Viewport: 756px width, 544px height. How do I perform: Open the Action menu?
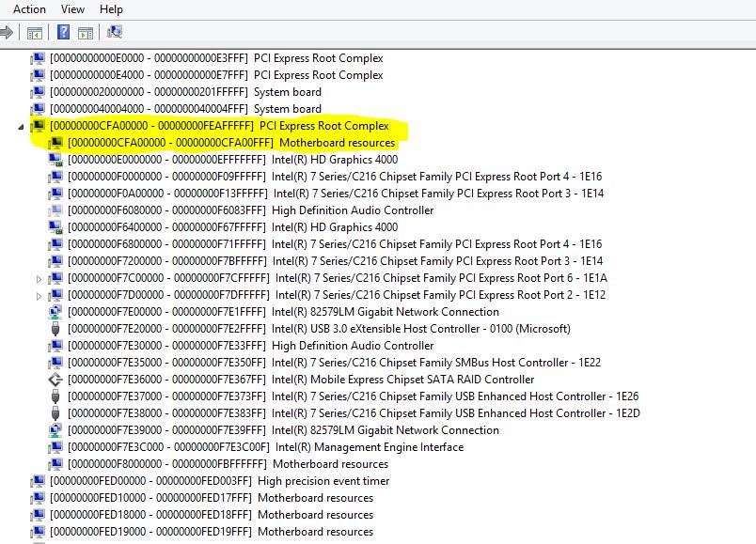point(29,9)
